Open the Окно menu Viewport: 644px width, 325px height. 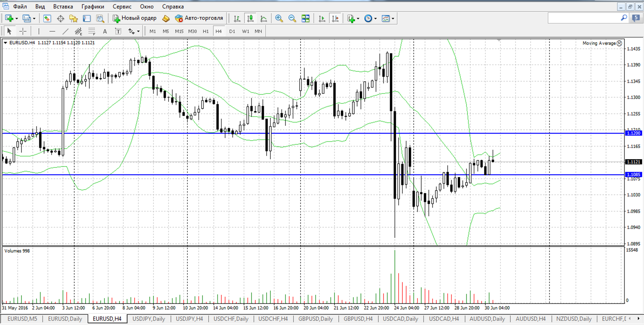click(147, 6)
